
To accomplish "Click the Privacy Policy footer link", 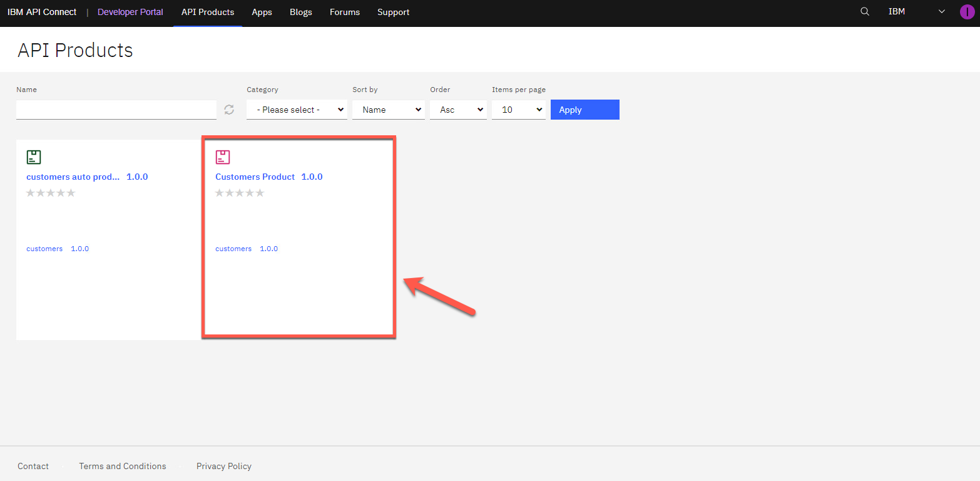I will pos(223,466).
